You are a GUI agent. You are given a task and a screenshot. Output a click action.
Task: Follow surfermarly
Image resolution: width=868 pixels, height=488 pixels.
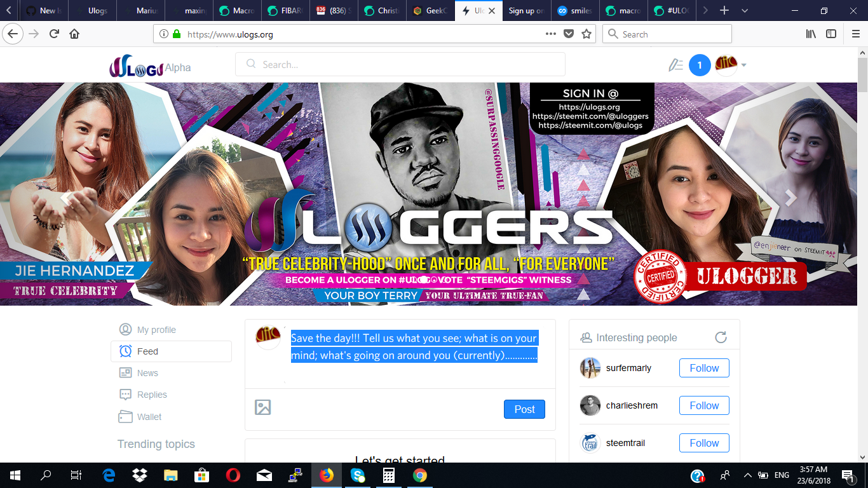tap(704, 368)
